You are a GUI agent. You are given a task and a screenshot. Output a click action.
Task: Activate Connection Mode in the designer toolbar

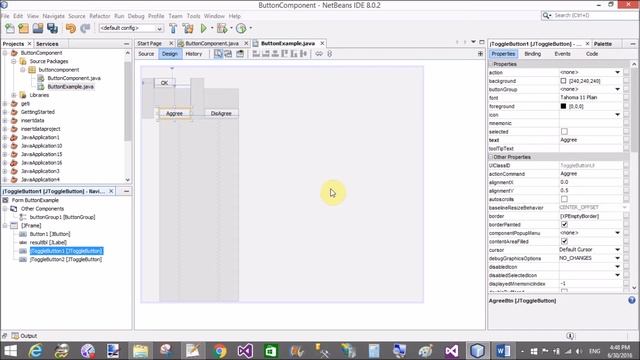[x=228, y=54]
